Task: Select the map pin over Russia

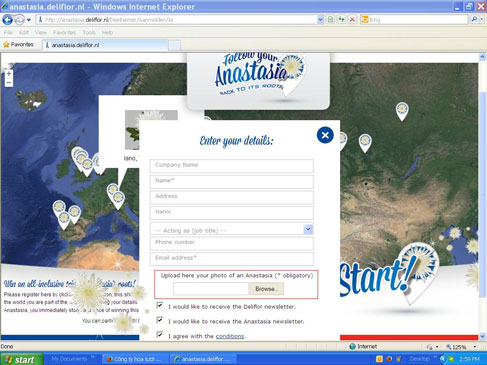Action: 402,111
